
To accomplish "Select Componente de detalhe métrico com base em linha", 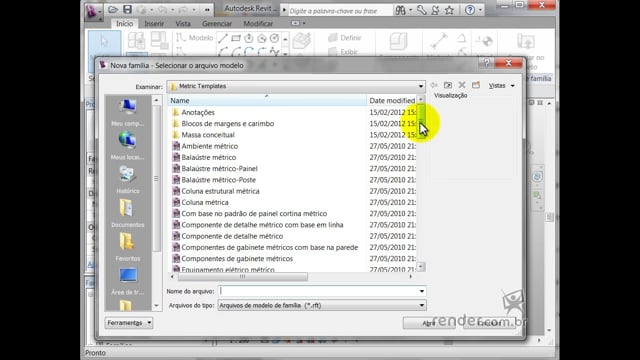I will (x=262, y=225).
